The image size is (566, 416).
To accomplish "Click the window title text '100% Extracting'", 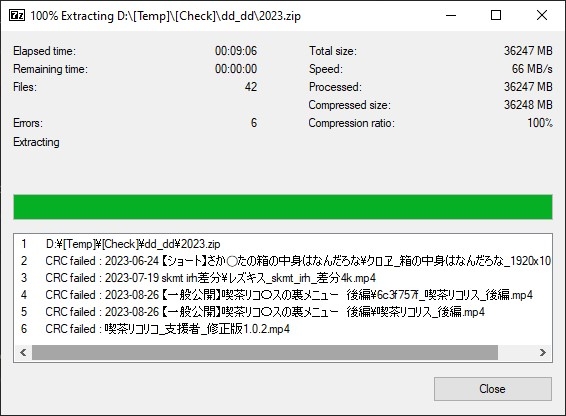I will point(72,16).
